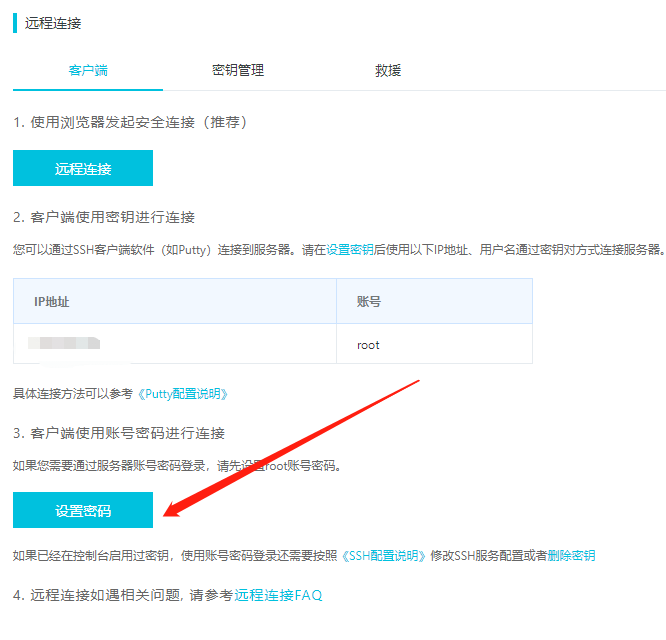The height and width of the screenshot is (640, 666).
Task: Click the red arrow annotation
Action: click(x=290, y=446)
